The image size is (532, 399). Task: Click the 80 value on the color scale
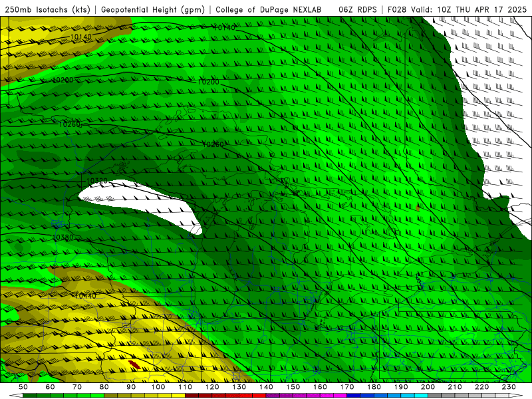click(104, 387)
